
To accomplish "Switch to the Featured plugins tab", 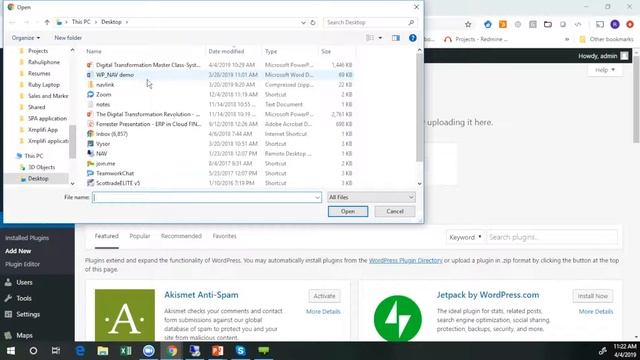I will pyautogui.click(x=107, y=236).
